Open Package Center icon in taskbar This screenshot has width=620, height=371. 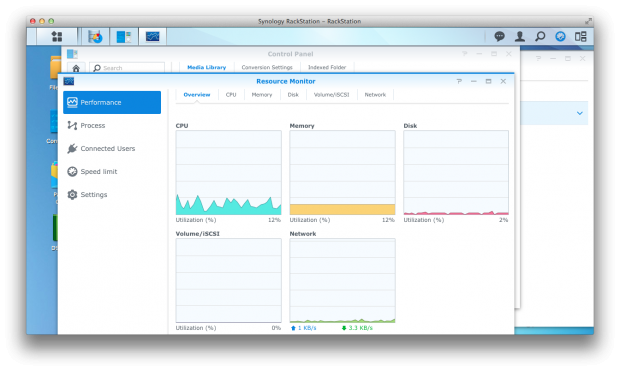click(x=95, y=36)
